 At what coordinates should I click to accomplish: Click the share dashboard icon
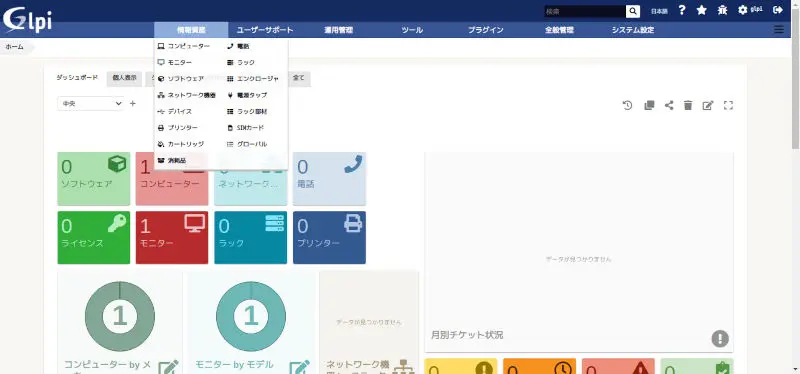(669, 106)
